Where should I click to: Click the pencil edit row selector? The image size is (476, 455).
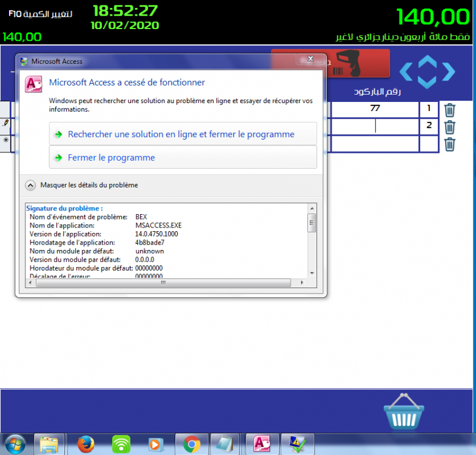click(5, 126)
